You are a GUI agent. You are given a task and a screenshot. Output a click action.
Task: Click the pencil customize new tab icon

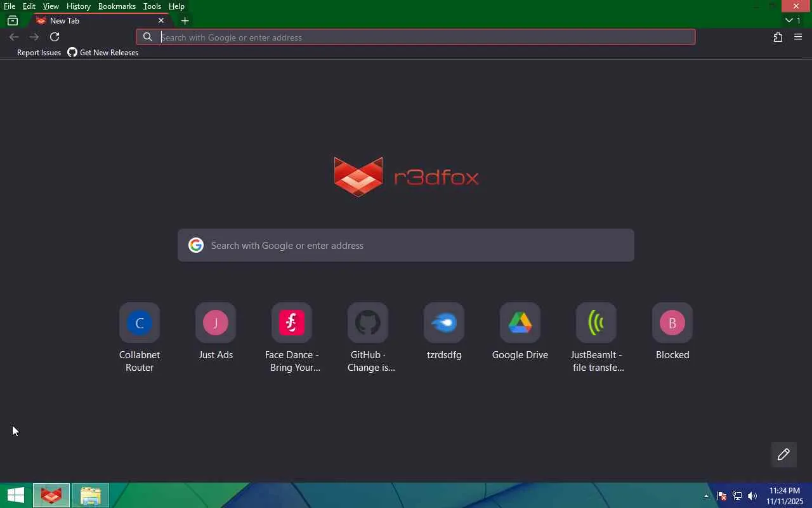click(783, 455)
